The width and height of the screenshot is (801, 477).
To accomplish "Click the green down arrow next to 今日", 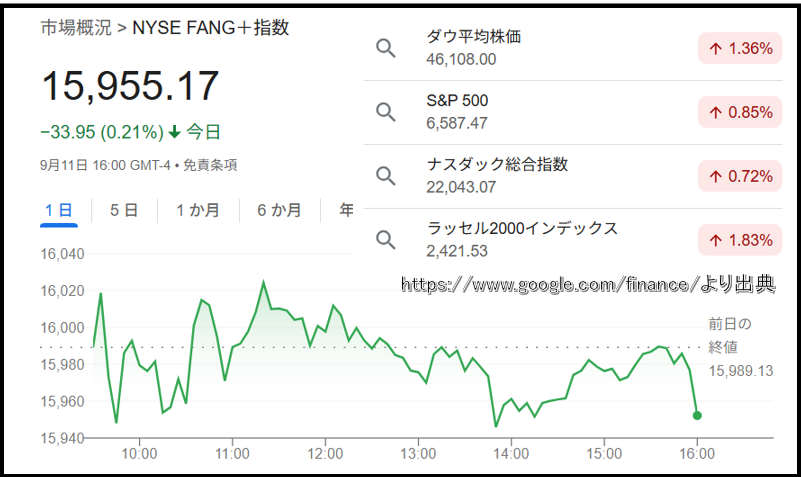I will pos(175,132).
